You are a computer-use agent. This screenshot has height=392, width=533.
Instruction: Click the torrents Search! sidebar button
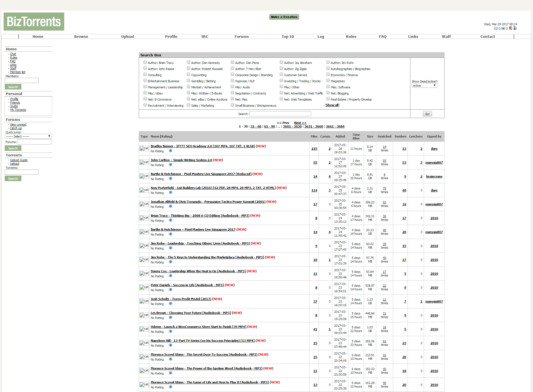[13, 179]
